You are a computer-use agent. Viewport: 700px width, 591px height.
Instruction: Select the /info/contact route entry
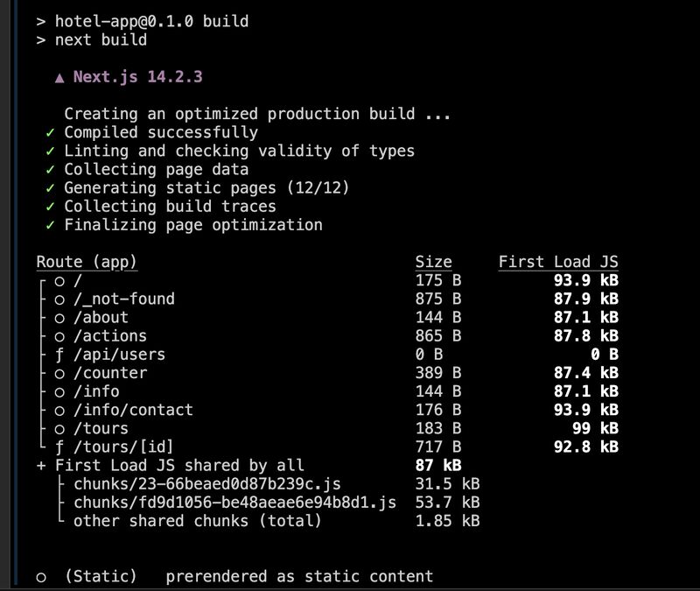pyautogui.click(x=134, y=410)
